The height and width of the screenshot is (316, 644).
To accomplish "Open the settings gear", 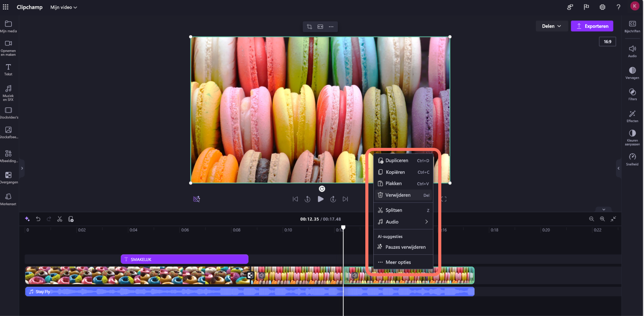I will [x=602, y=7].
